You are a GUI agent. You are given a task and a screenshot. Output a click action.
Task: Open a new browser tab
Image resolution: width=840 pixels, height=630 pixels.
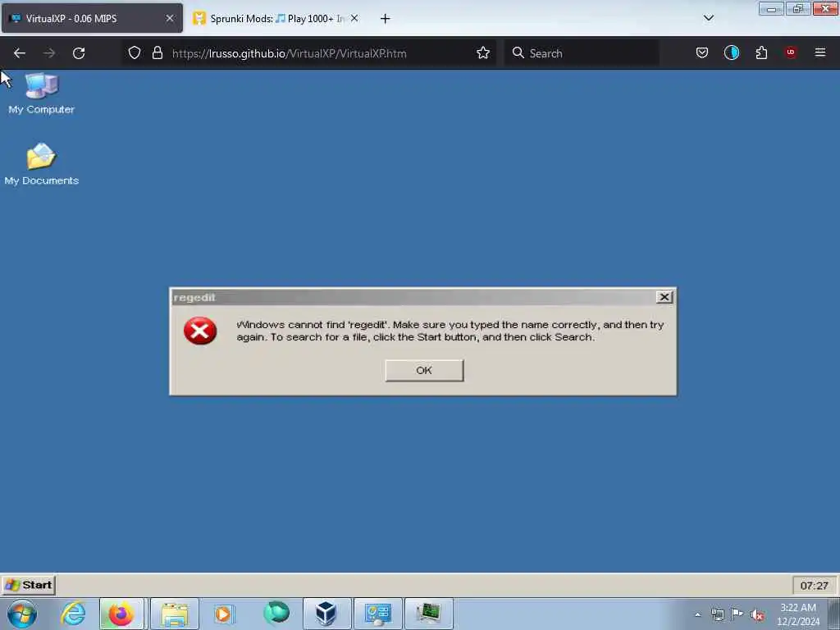385,19
